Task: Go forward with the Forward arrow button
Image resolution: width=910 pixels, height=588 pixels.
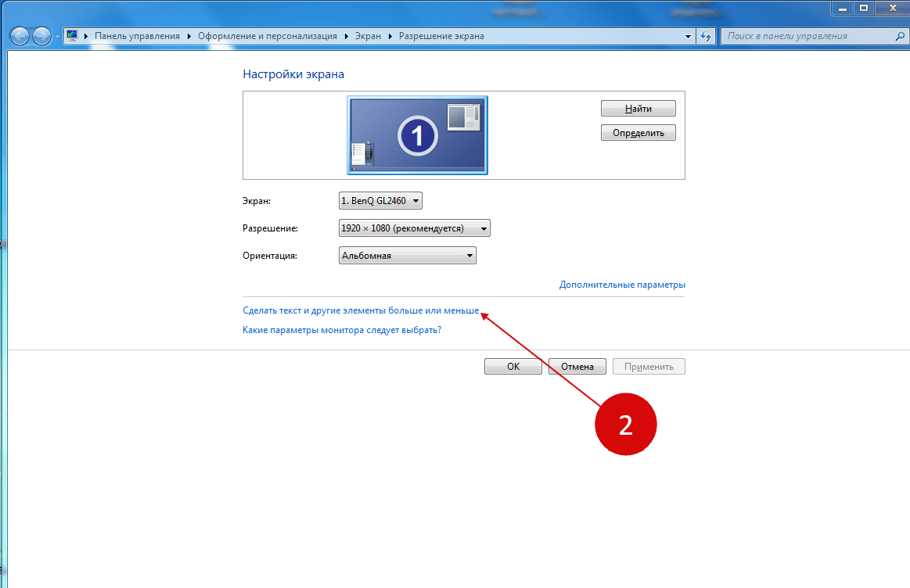Action: pos(41,36)
